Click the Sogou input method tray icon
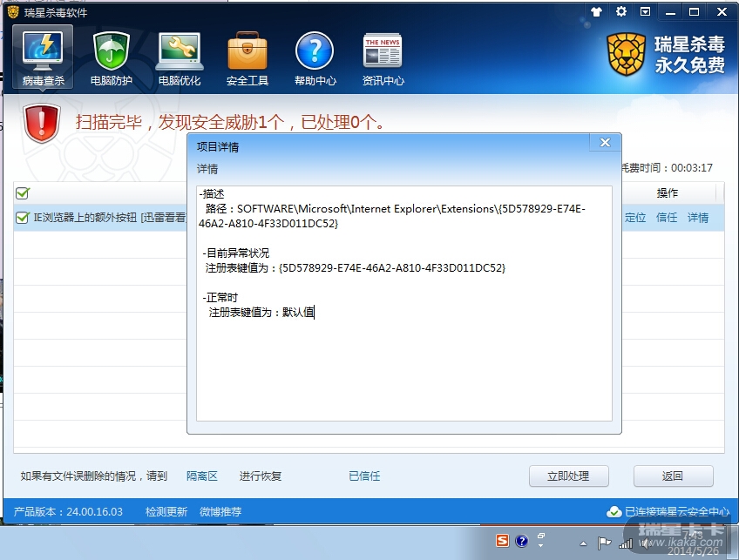The width and height of the screenshot is (739, 560). tap(503, 541)
